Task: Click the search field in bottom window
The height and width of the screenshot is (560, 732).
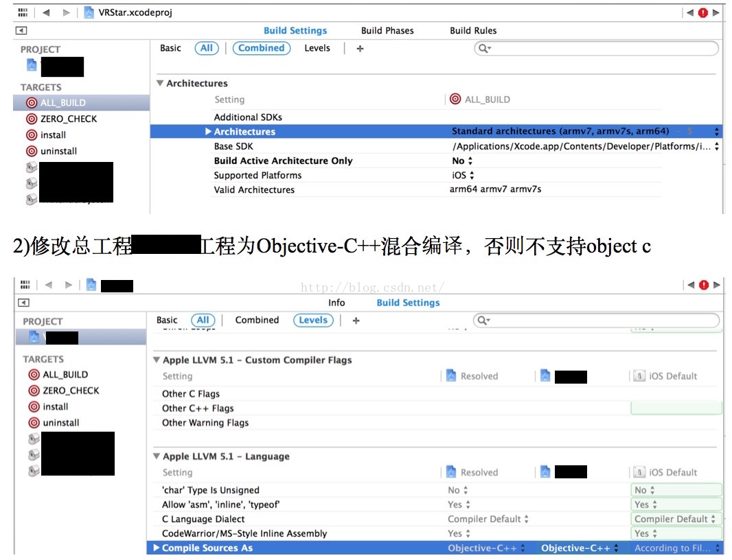Action: 596,320
